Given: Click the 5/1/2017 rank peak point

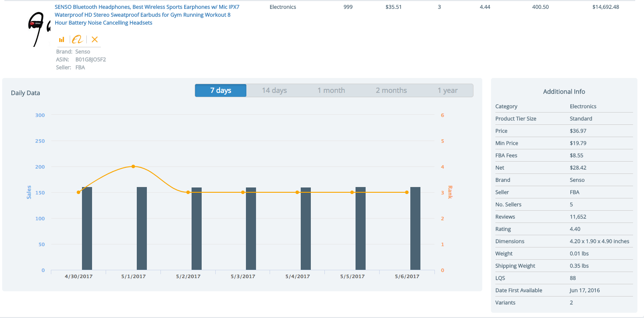Looking at the screenshot, I should pyautogui.click(x=133, y=166).
